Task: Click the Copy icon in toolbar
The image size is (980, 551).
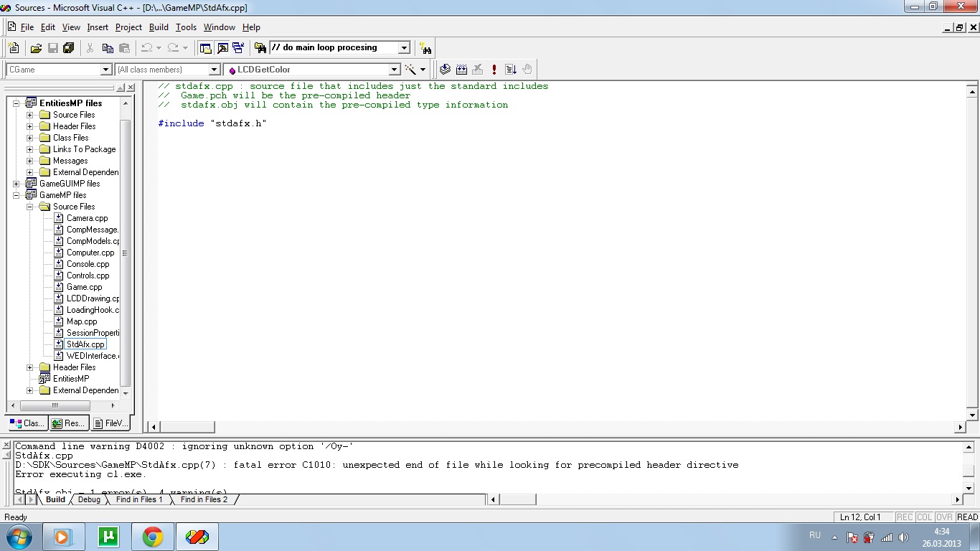Action: click(108, 48)
